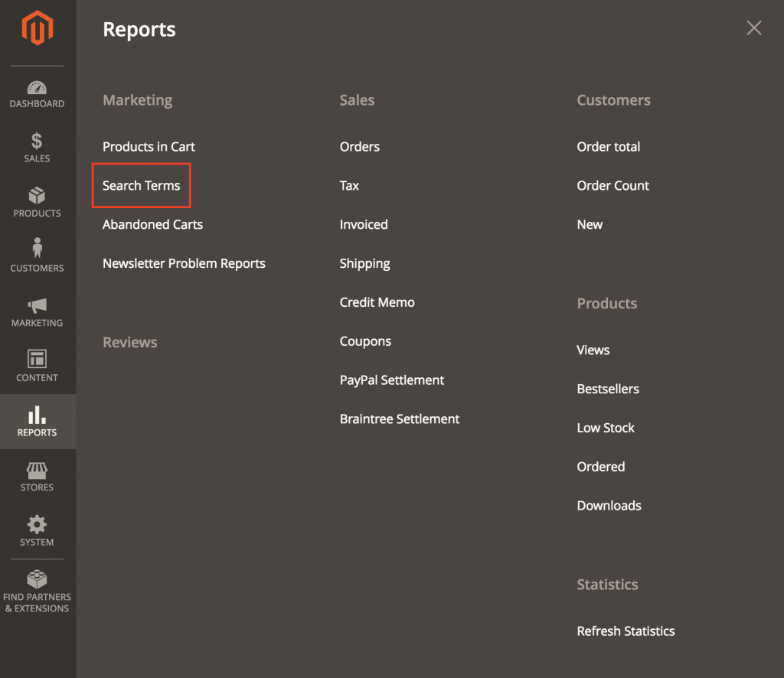Open the Content layout icon

37,360
